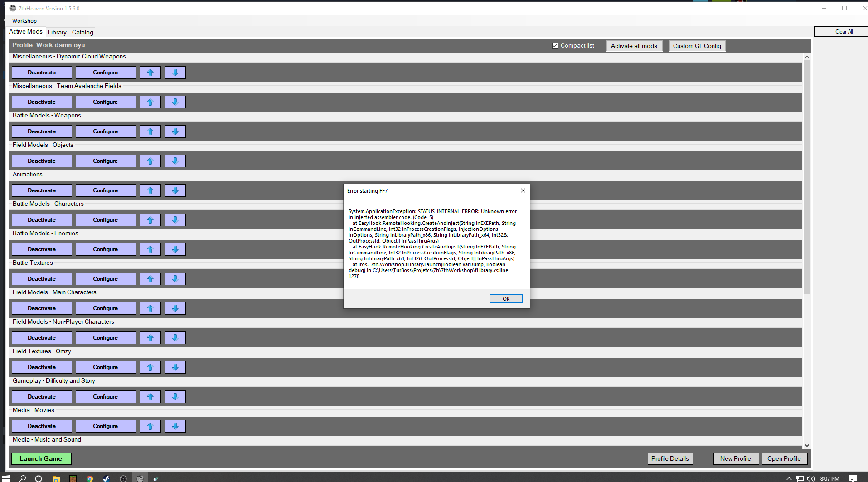
Task: Move Media - Movies mod down
Action: click(175, 426)
